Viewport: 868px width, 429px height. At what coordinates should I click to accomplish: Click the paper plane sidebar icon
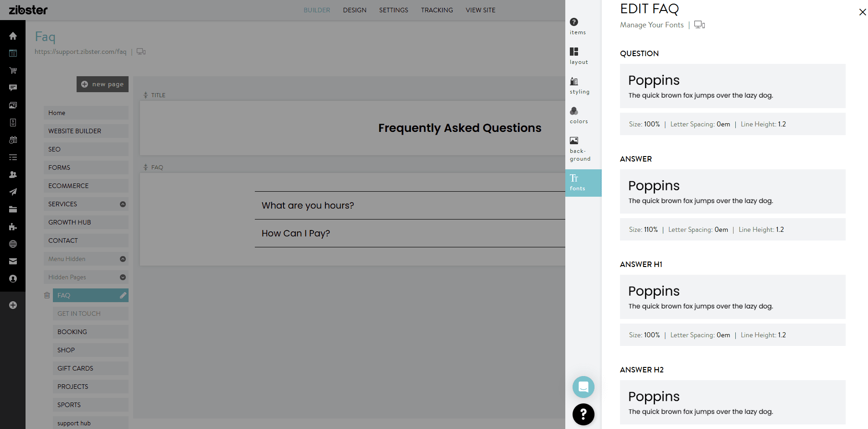pyautogui.click(x=13, y=192)
